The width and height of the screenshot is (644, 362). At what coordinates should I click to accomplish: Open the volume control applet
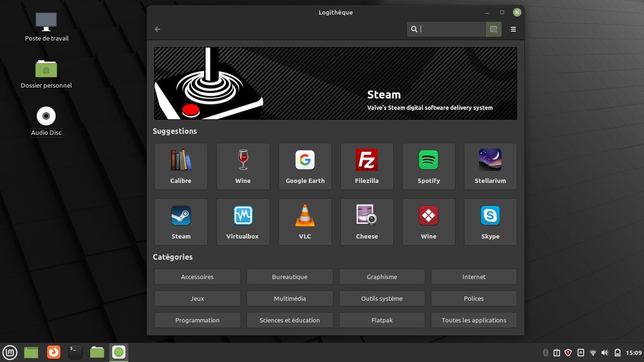605,353
